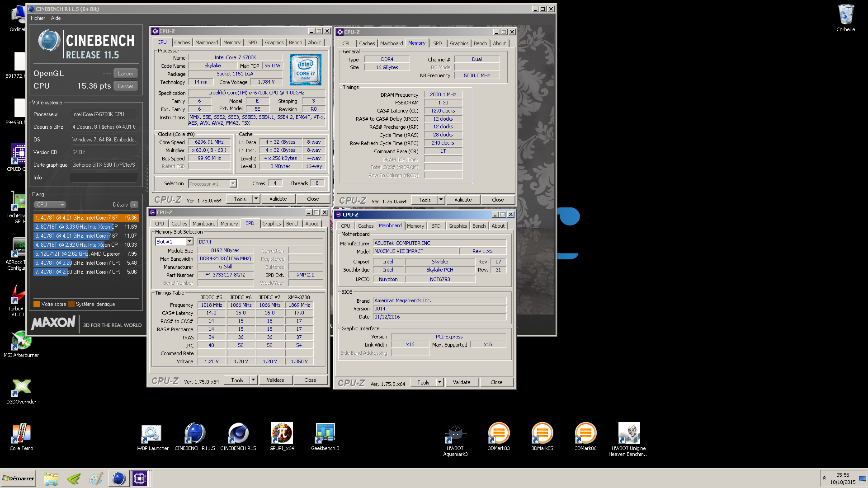Click Tools button in SPD window
The width and height of the screenshot is (868, 488).
click(x=237, y=380)
